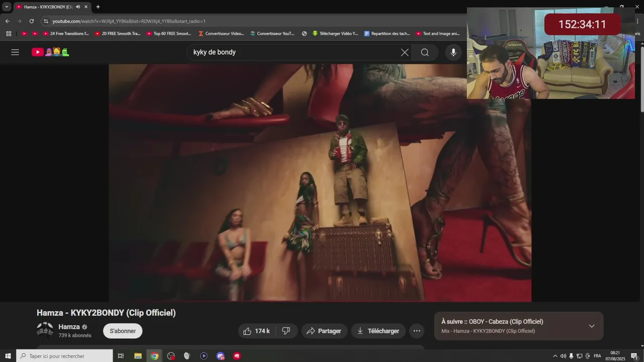Switch to Chrome on the taskbar
Viewport: 644px width, 362px height.
[154, 356]
